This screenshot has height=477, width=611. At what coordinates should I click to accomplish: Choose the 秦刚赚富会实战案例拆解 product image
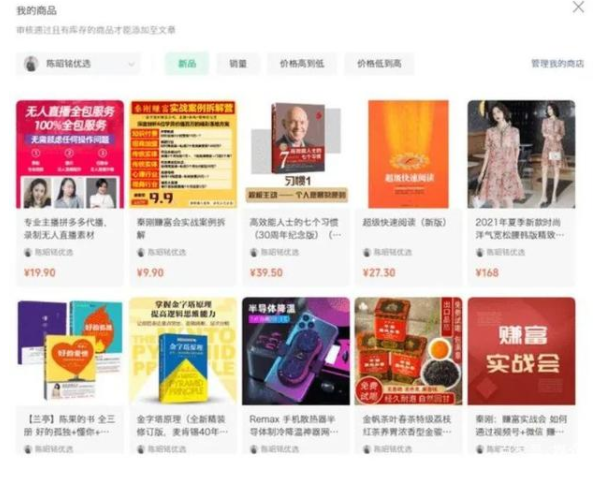(x=183, y=154)
